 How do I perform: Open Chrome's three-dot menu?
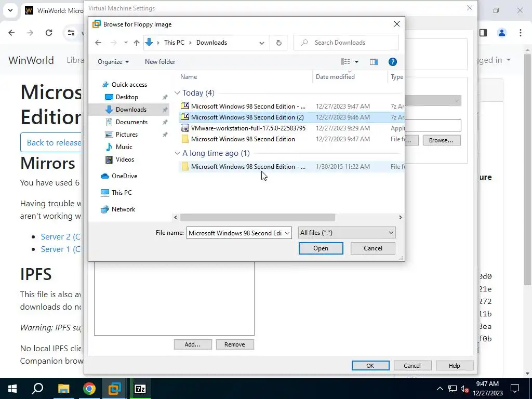521,33
